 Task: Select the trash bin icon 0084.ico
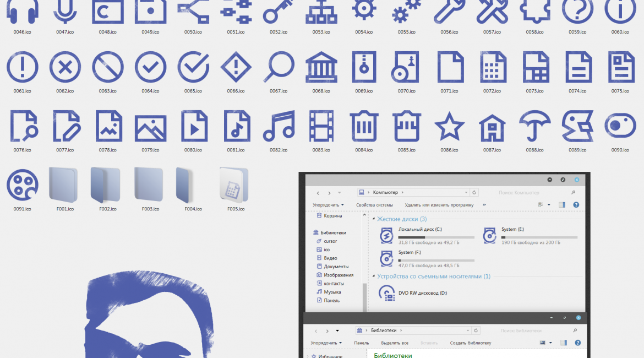[364, 126]
